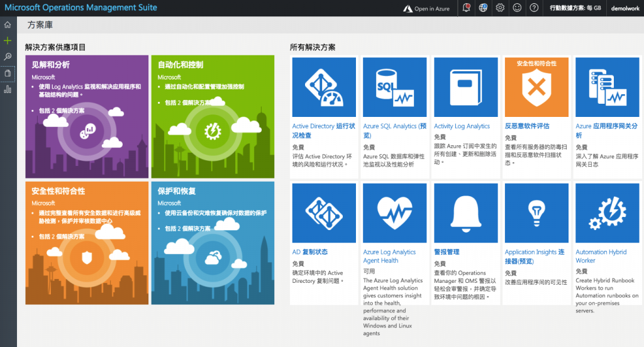644x347 pixels.
Task: Click the Agent Health heart icon
Action: tap(395, 213)
